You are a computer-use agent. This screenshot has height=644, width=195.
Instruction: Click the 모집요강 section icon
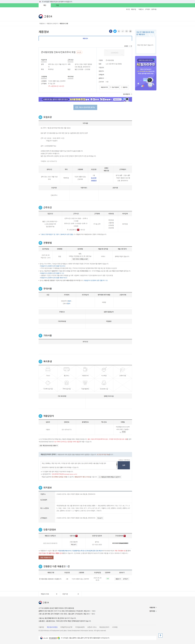(40, 117)
